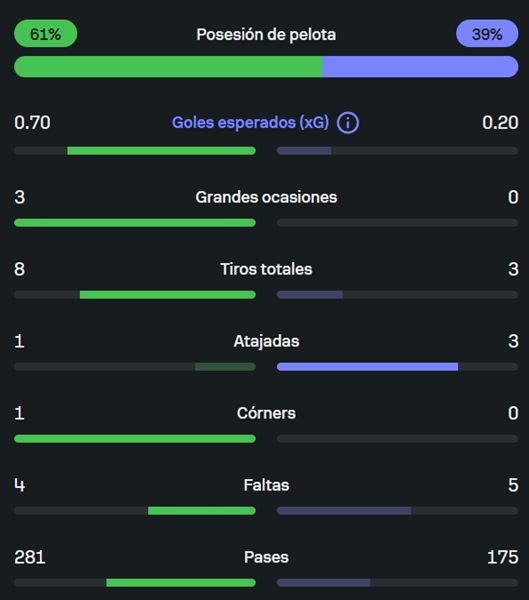
Task: Select the 39% possession badge
Action: click(487, 34)
